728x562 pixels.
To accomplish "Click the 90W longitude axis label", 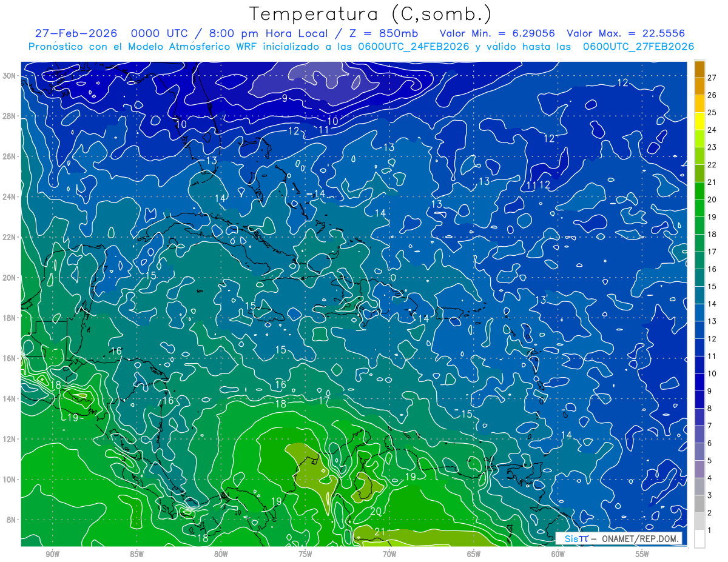I will tap(52, 554).
